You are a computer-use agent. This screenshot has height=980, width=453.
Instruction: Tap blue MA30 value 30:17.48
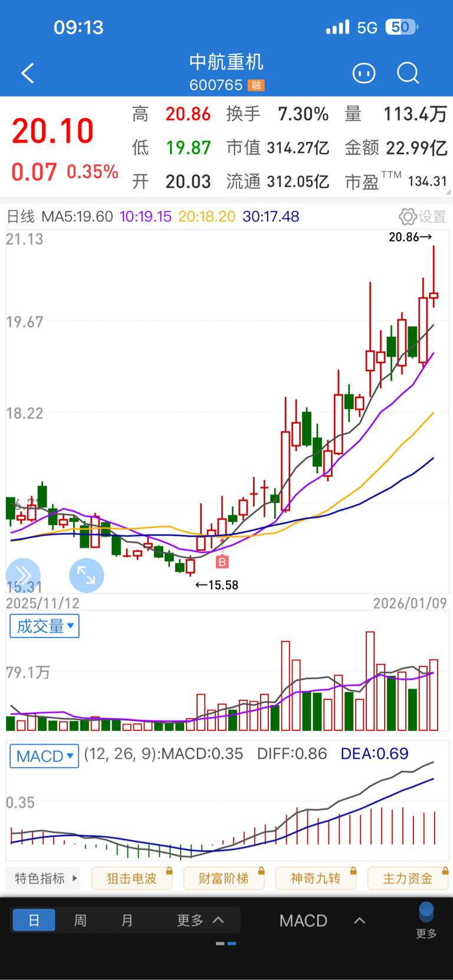pyautogui.click(x=271, y=216)
